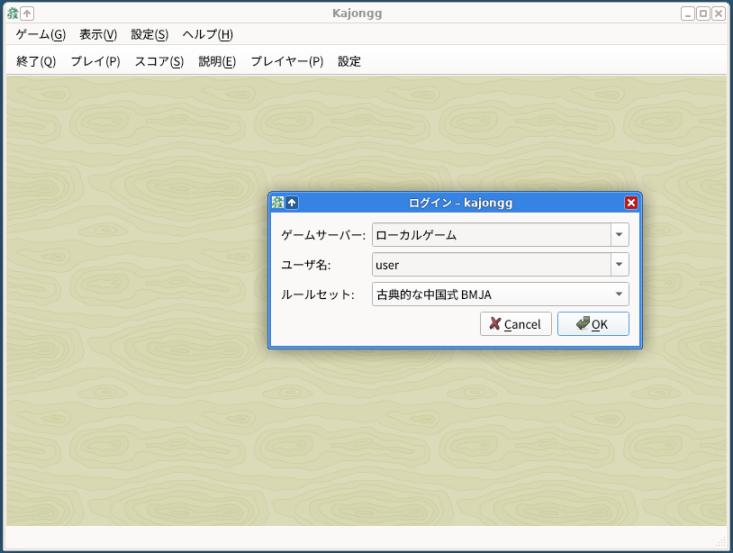Screen dimensions: 733x553
Task: Open the 設定(S) menu in the menu bar
Action: [x=150, y=35]
